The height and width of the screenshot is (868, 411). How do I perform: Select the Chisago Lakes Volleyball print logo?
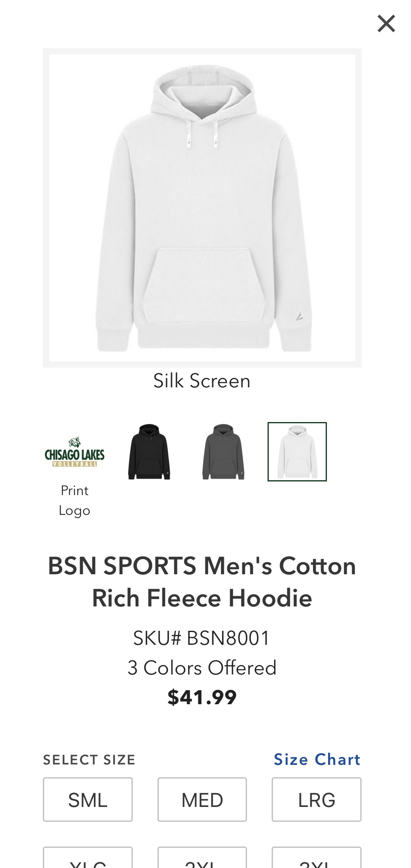pos(75,452)
